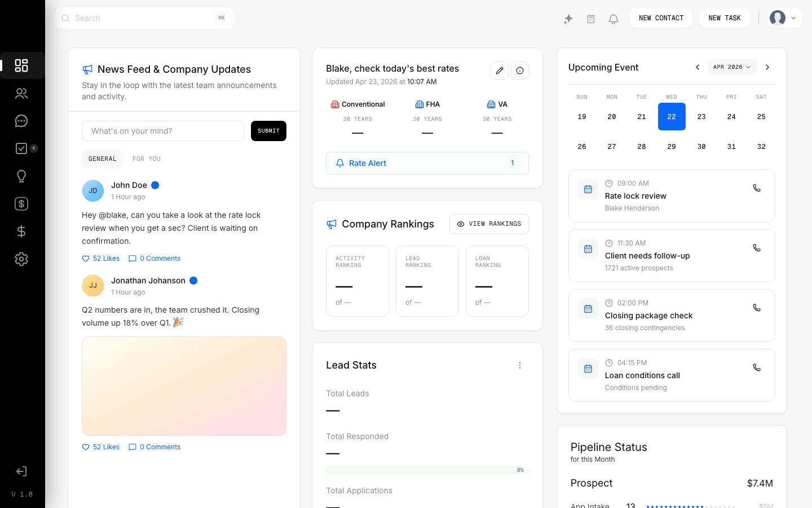Screen dimensions: 812x508
Task: Click Jonathan Johanson avatar JJ
Action: pos(93,286)
